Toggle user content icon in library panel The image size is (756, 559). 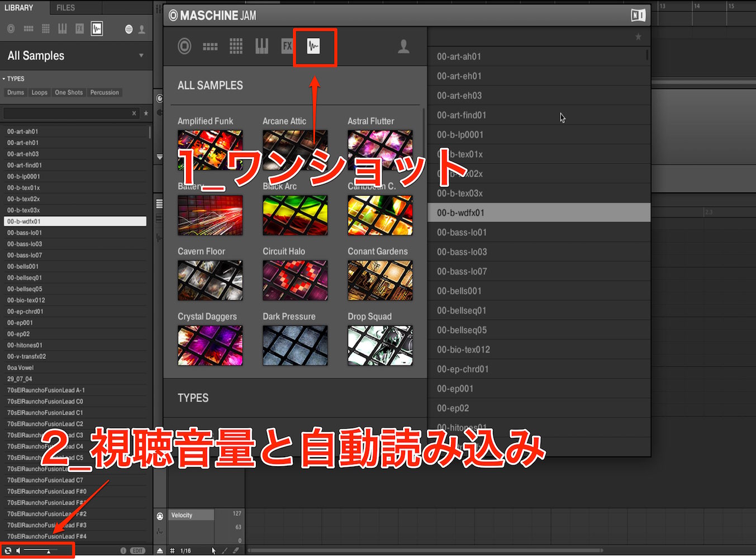coord(142,29)
